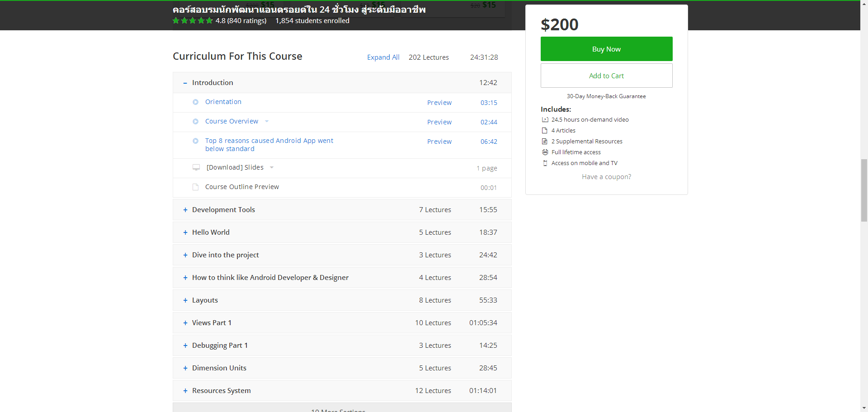Click the Course Outline Preview item
The image size is (868, 412).
[x=242, y=187]
